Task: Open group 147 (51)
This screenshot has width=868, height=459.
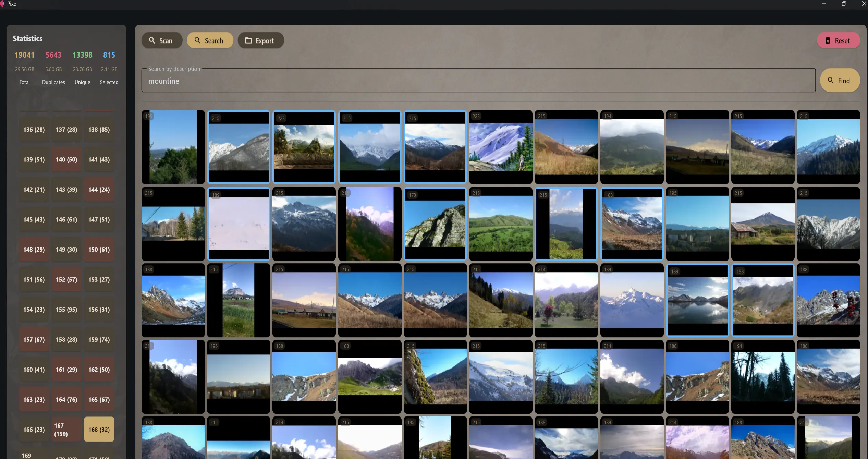Action: pos(99,219)
